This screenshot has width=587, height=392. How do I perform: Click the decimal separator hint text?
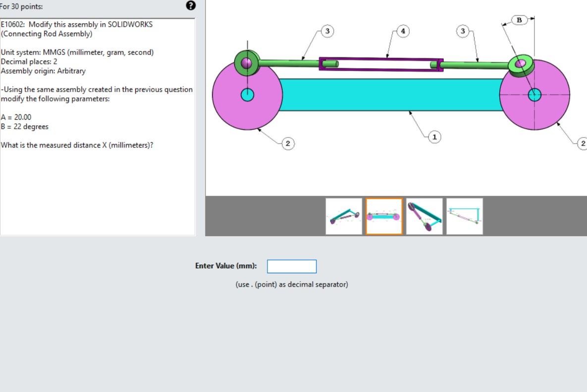pos(292,284)
